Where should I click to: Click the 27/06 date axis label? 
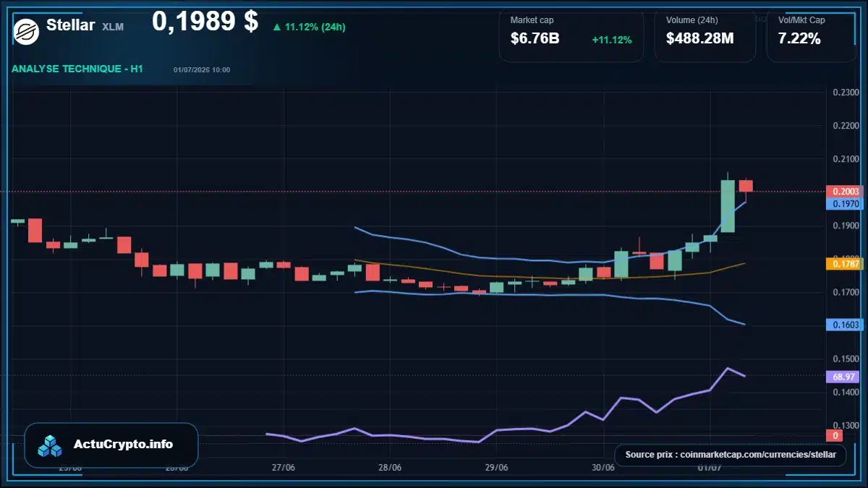point(284,467)
